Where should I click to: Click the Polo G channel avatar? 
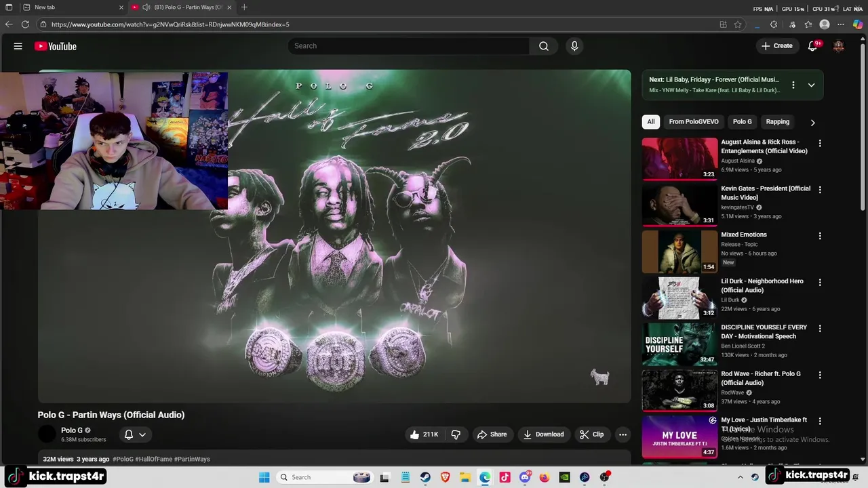pos(47,434)
